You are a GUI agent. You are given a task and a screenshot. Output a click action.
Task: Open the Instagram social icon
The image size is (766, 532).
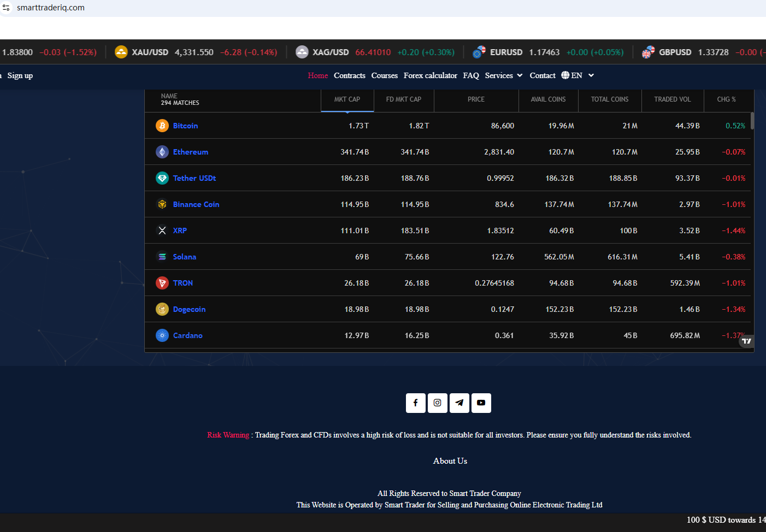click(x=437, y=403)
